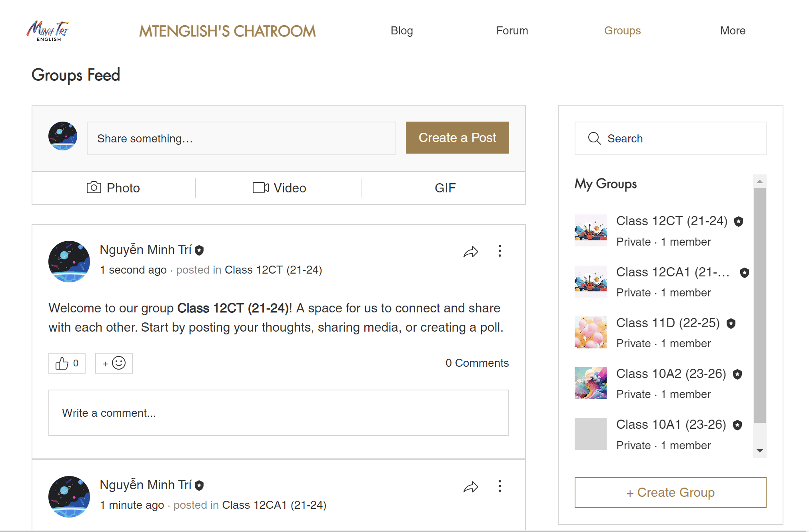Viewport: 809px width, 532px height.
Task: Click the Create Group button
Action: point(670,492)
